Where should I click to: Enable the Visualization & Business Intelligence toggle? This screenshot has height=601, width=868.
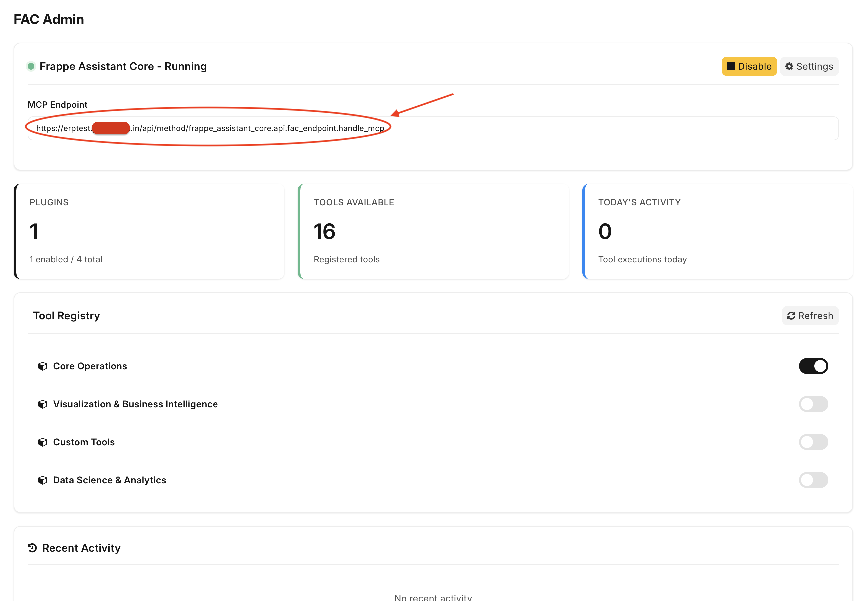[x=813, y=404]
